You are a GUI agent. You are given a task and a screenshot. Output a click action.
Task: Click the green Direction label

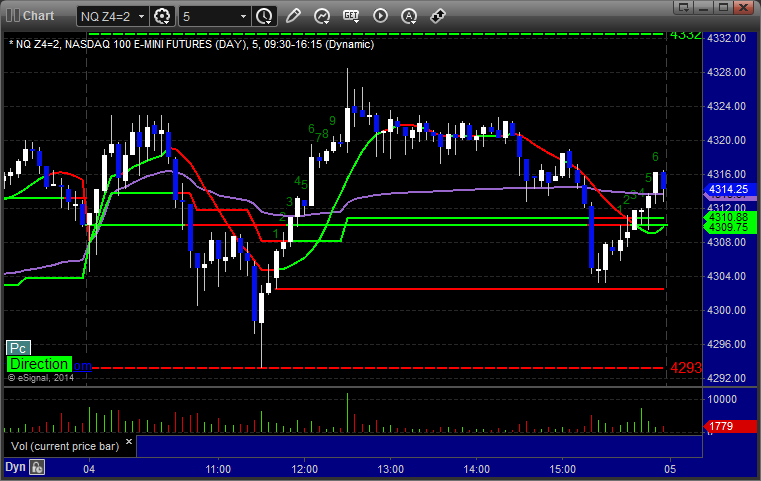[39, 364]
